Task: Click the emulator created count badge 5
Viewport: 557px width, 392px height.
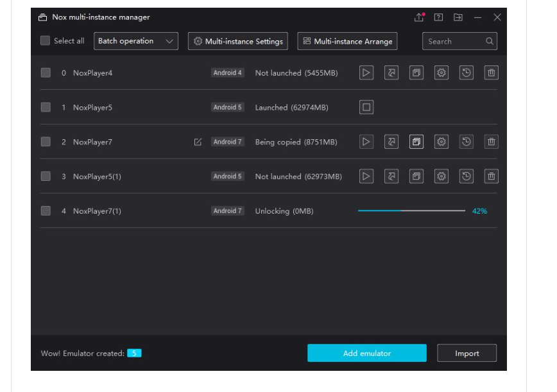Action: (134, 353)
